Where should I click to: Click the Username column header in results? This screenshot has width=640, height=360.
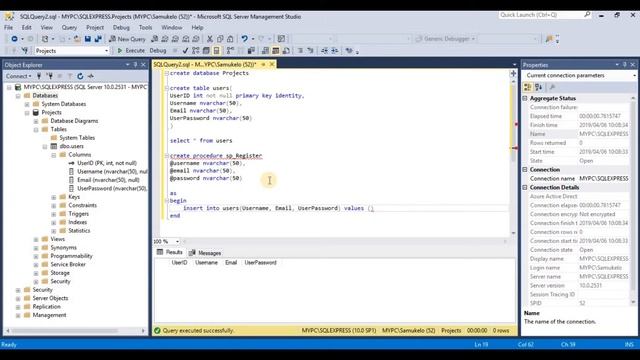click(206, 262)
